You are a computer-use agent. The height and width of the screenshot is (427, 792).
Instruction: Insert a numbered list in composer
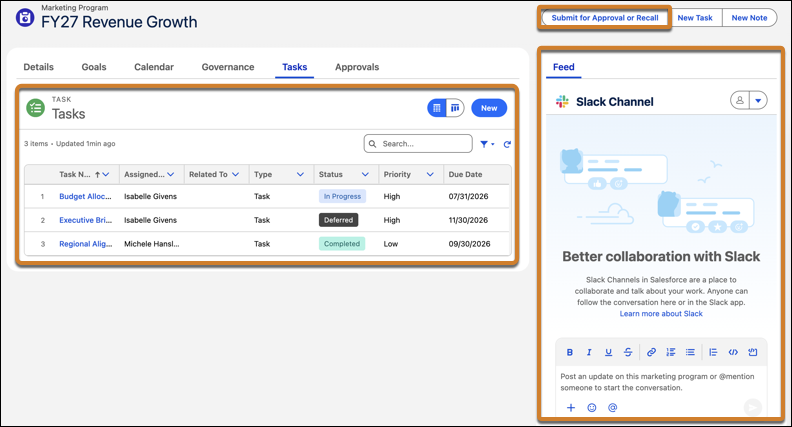(671, 352)
